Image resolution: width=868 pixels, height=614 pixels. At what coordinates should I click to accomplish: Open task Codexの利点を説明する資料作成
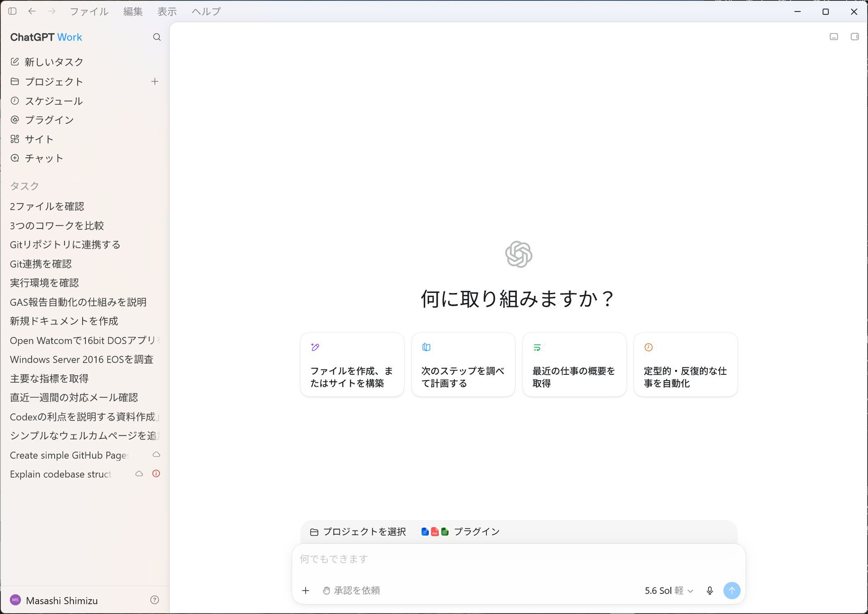click(85, 417)
